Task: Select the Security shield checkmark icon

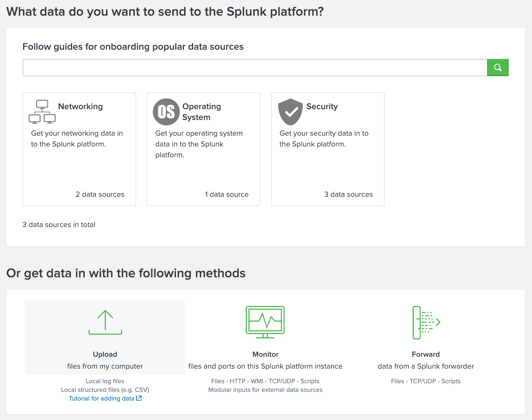Action: (290, 111)
